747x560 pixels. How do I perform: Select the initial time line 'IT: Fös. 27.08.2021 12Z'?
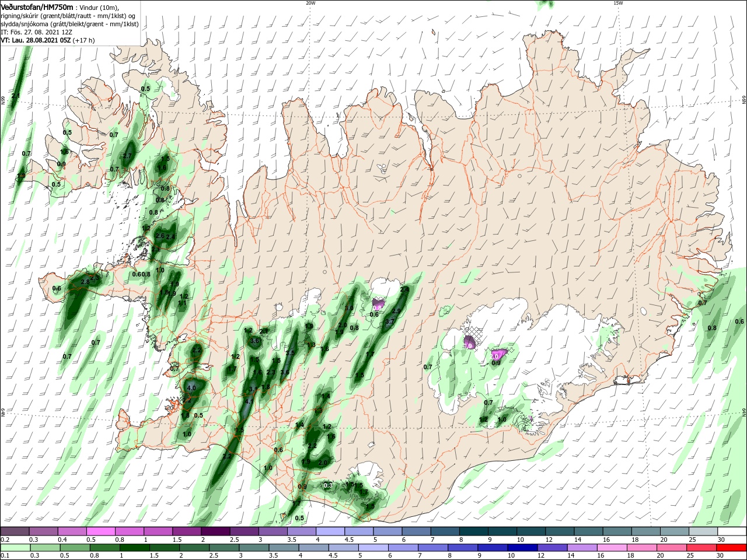tap(37, 33)
